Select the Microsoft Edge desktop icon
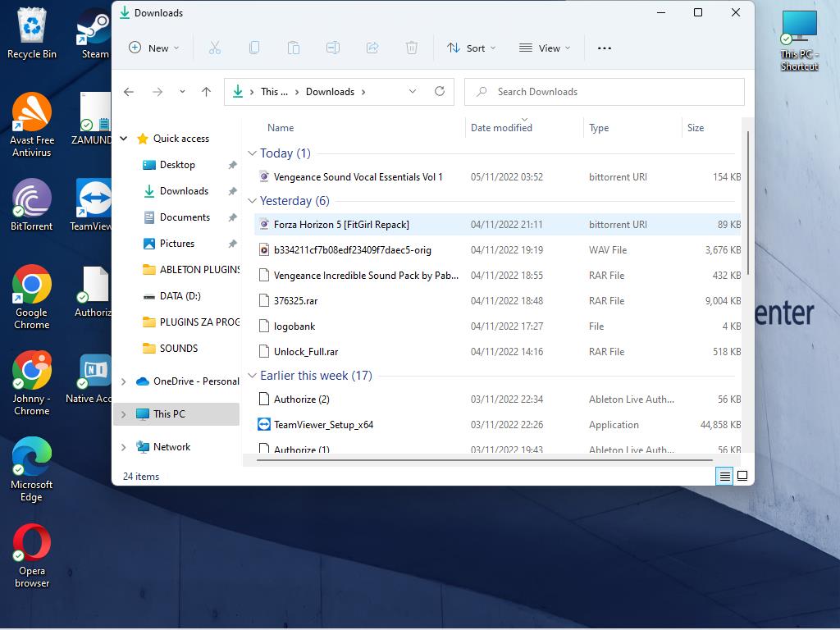This screenshot has height=630, width=840. click(x=32, y=468)
